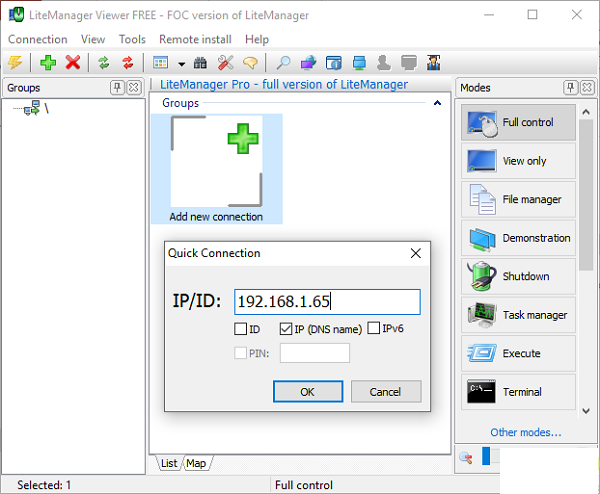This screenshot has width=600, height=494.
Task: Open the Remote install menu
Action: point(195,39)
